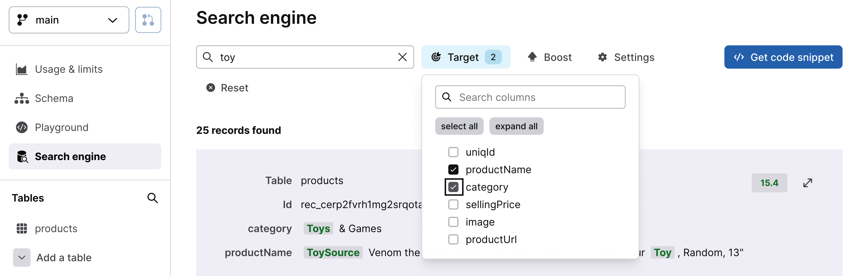Open the Boost options
The image size is (868, 276).
click(x=550, y=57)
